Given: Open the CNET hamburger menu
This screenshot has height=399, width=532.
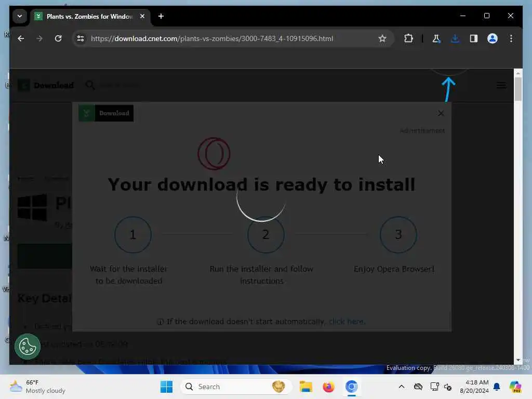Looking at the screenshot, I should [x=501, y=85].
